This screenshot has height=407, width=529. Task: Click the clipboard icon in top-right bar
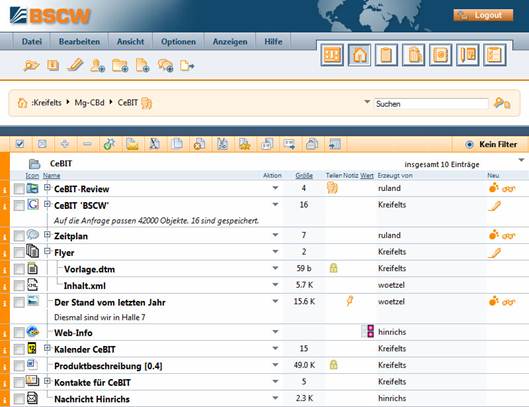pyautogui.click(x=386, y=55)
